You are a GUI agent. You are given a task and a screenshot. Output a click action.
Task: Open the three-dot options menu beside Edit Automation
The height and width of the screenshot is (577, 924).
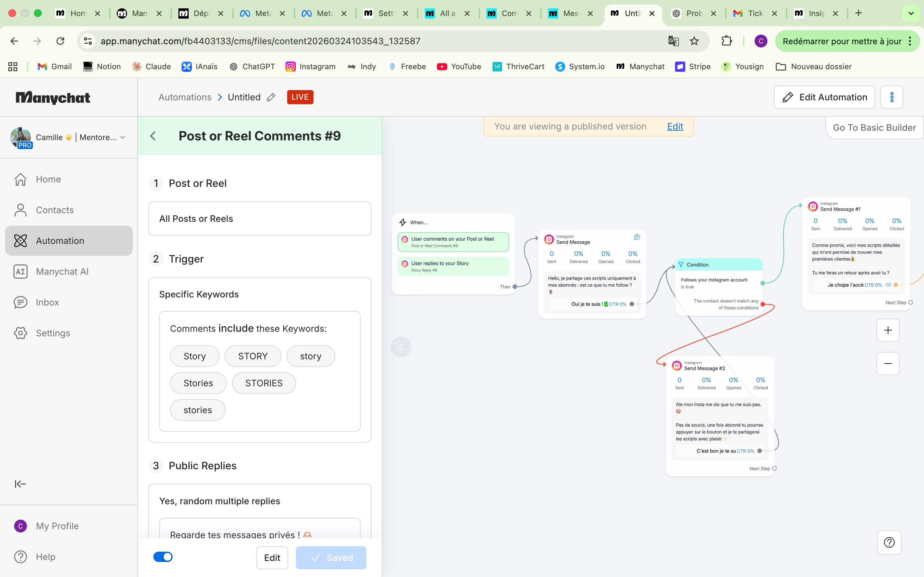click(x=892, y=97)
